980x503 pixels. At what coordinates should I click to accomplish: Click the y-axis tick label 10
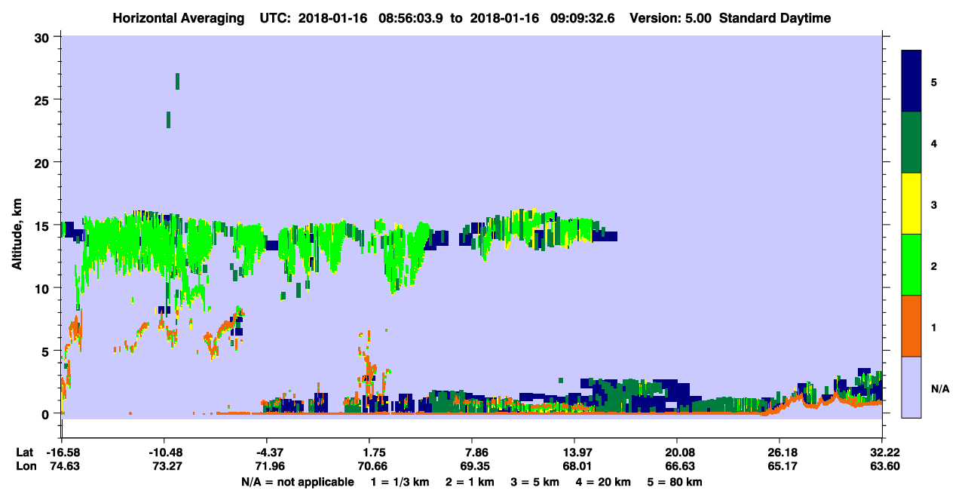pyautogui.click(x=44, y=288)
